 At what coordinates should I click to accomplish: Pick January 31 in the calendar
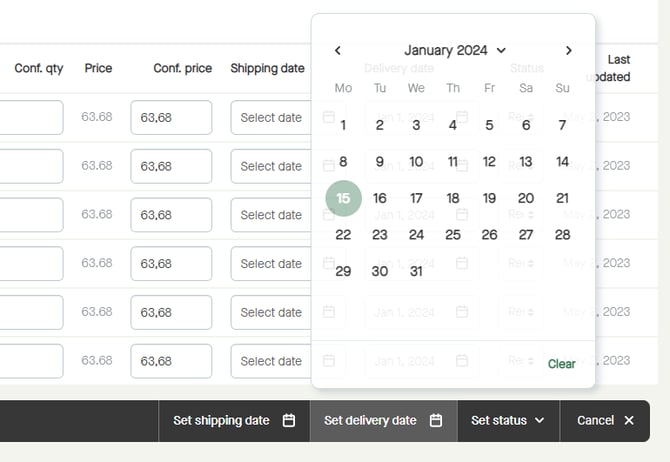point(416,271)
